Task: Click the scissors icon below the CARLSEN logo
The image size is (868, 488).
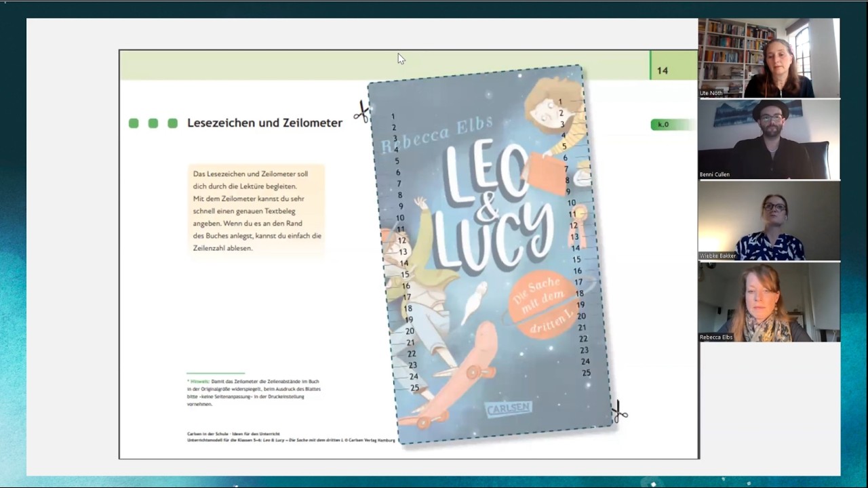Action: click(619, 411)
